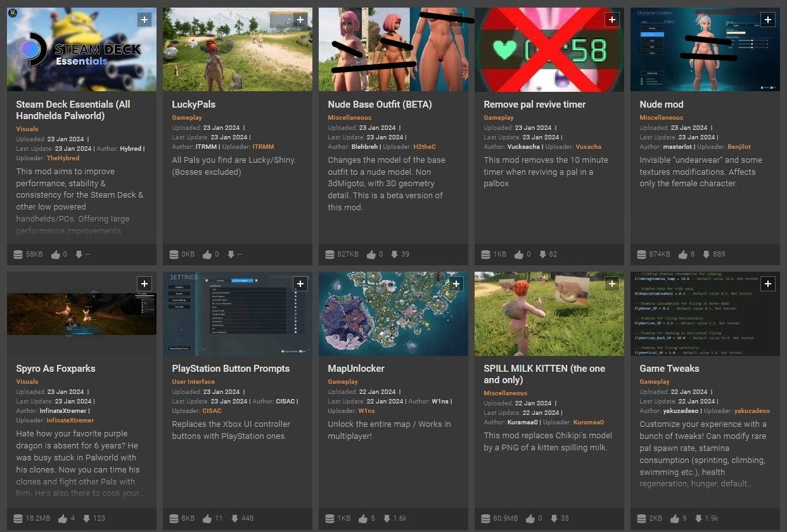Select Gameplay category under Game Tweaks

click(x=655, y=382)
